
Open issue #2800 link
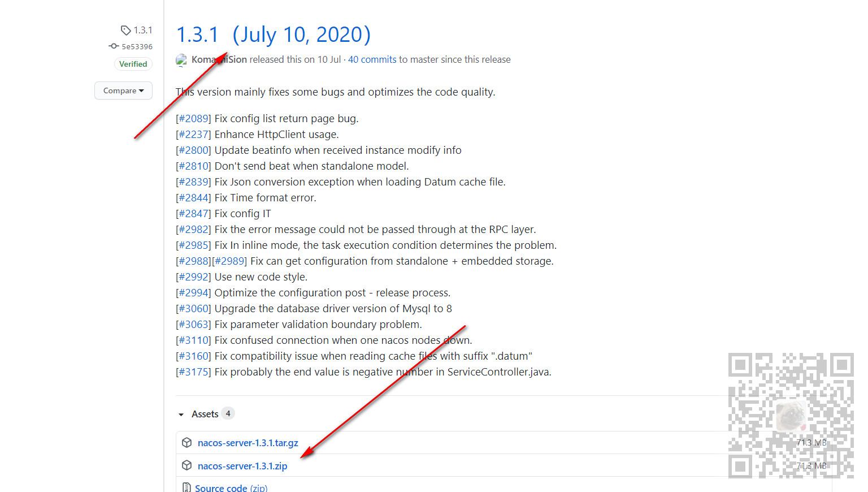point(193,150)
